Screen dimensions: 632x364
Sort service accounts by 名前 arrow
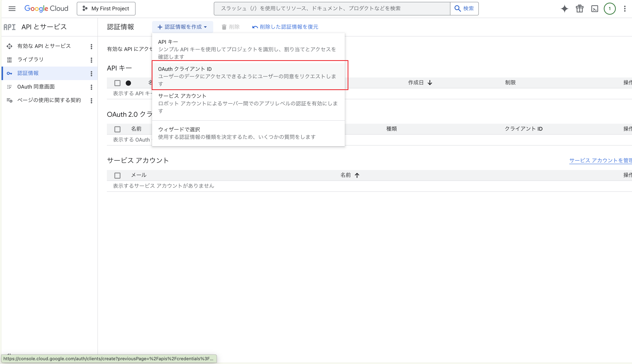pyautogui.click(x=357, y=175)
